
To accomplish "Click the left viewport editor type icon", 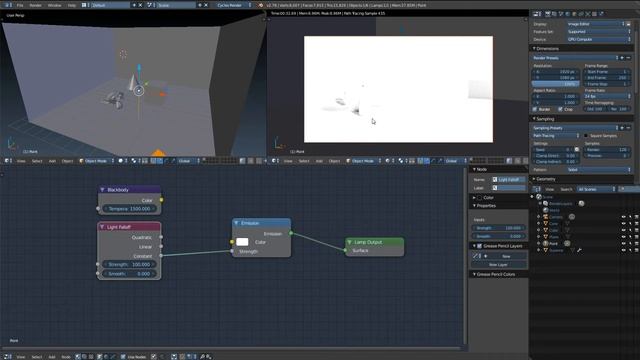I will point(8,161).
